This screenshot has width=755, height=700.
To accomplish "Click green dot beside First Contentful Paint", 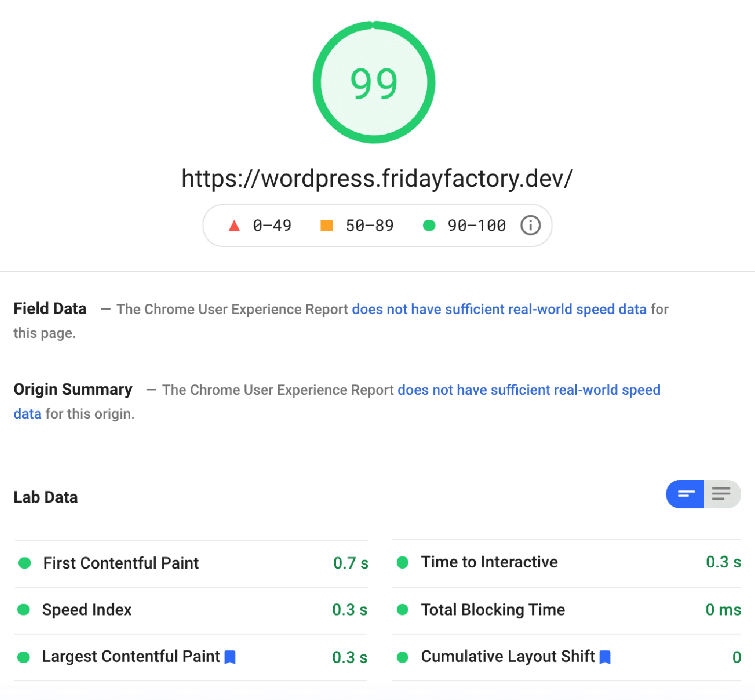I will (x=25, y=563).
